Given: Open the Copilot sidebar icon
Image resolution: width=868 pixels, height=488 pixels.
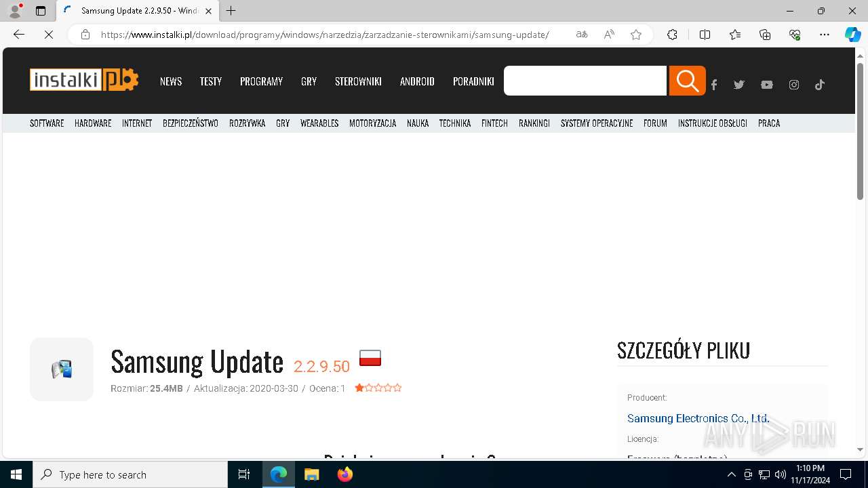Looking at the screenshot, I should [853, 35].
